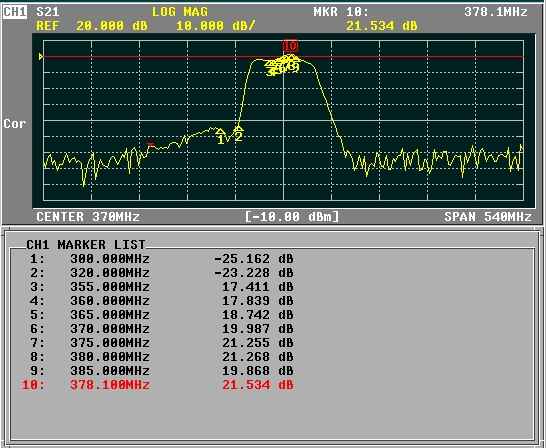The width and height of the screenshot is (546, 448).
Task: Click the 19.987 dB value
Action: 258,329
